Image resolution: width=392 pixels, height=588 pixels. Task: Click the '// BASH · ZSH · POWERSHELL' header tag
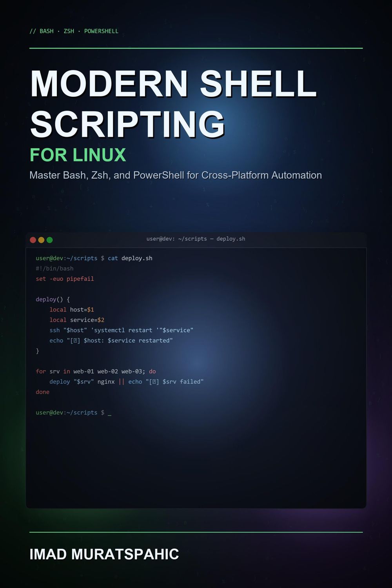pos(74,31)
